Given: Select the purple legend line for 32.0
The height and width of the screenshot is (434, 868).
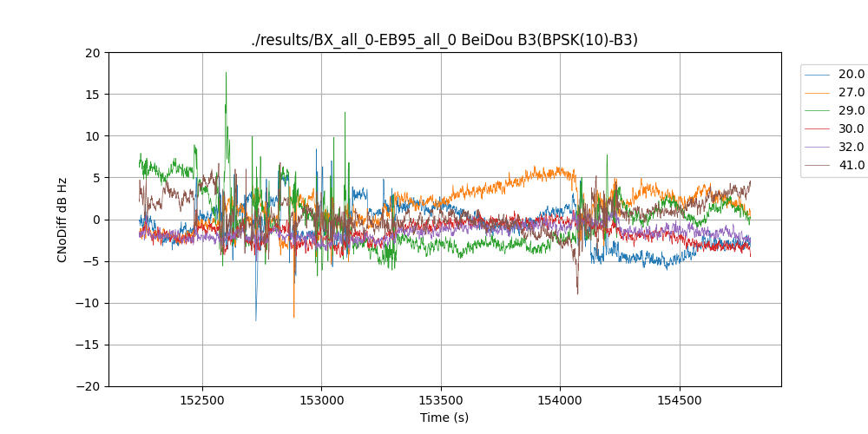Looking at the screenshot, I should [818, 147].
